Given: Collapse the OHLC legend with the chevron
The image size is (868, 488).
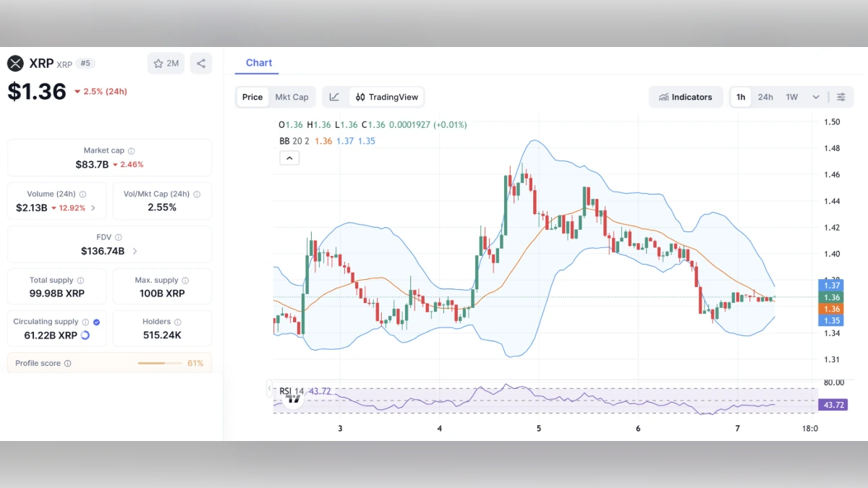Looking at the screenshot, I should point(289,158).
